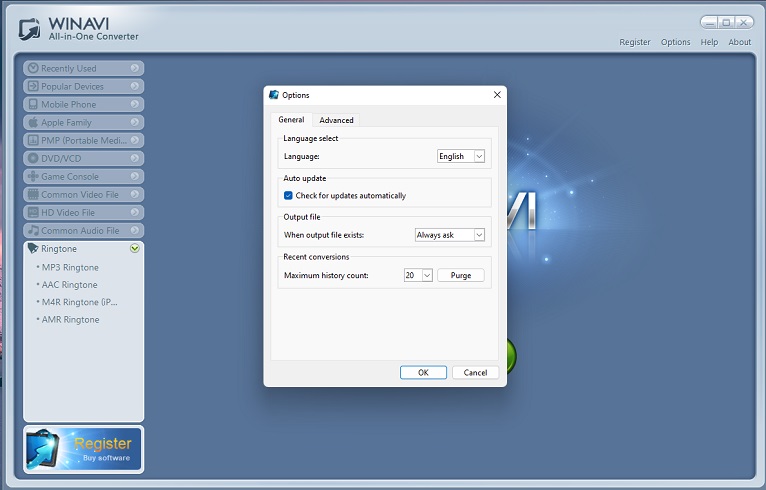Open the Register menu in the header
Viewport: 766px width, 490px height.
point(635,42)
